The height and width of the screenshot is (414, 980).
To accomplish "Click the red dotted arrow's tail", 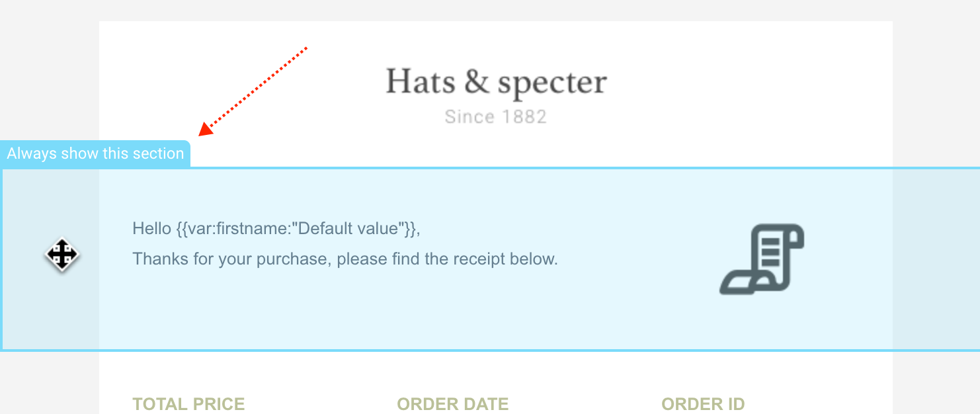I will point(306,48).
